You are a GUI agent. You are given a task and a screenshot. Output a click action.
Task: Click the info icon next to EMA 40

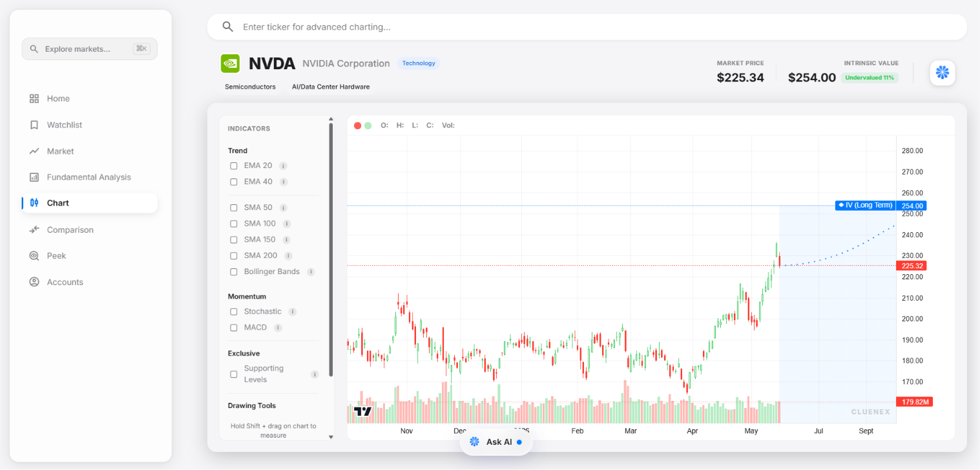284,182
